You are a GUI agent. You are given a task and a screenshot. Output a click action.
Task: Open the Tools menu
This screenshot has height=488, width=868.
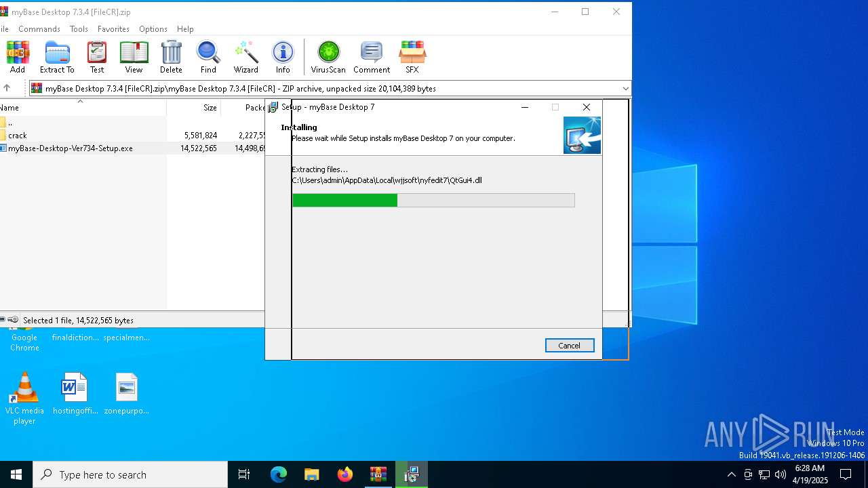pyautogui.click(x=79, y=29)
